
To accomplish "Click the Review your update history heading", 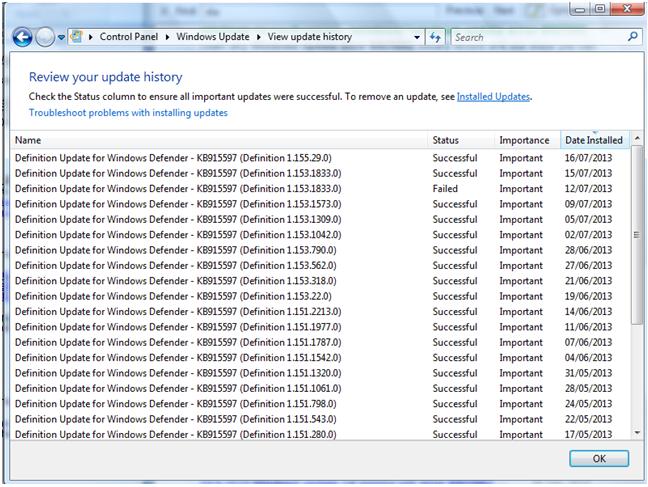I will [x=105, y=77].
